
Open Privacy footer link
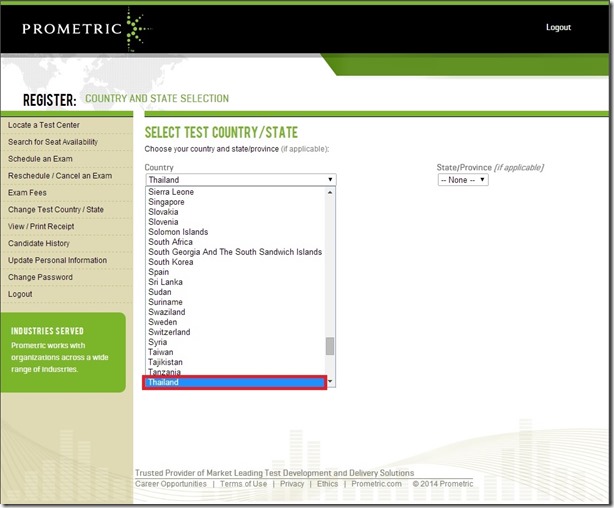coord(292,484)
